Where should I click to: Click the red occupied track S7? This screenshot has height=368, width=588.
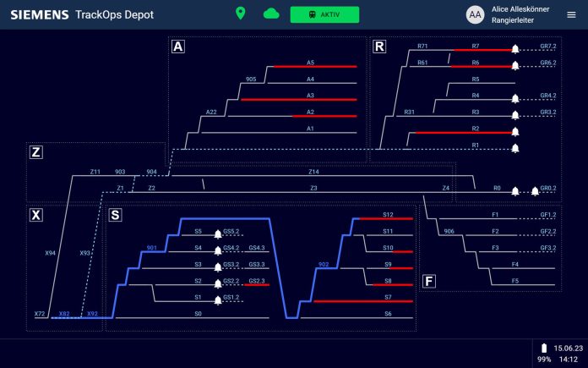coord(363,301)
